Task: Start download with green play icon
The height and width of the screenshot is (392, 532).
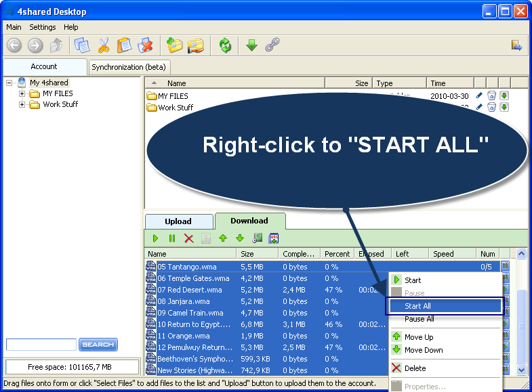Action: click(x=155, y=238)
